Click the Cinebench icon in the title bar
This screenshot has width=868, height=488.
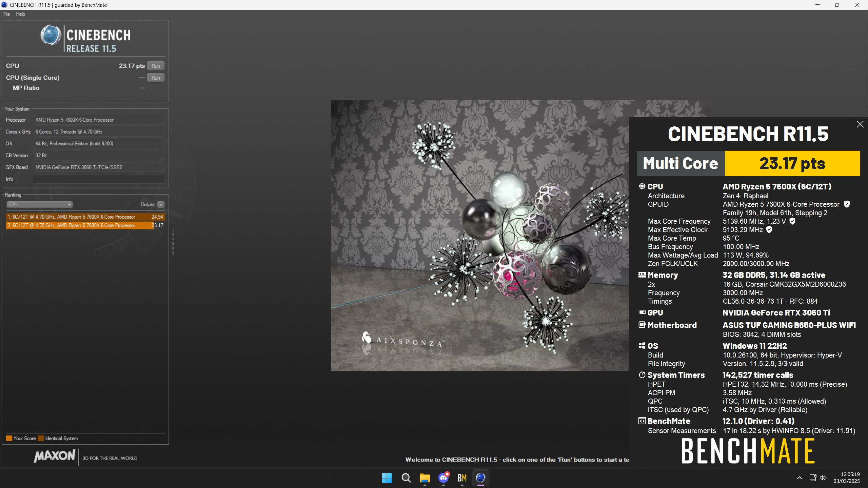click(4, 5)
